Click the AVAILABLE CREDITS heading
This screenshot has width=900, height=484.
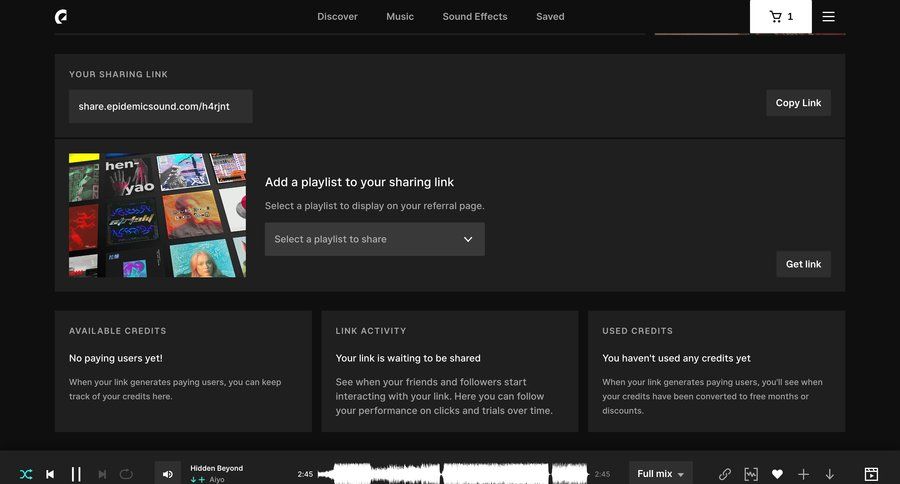point(118,331)
